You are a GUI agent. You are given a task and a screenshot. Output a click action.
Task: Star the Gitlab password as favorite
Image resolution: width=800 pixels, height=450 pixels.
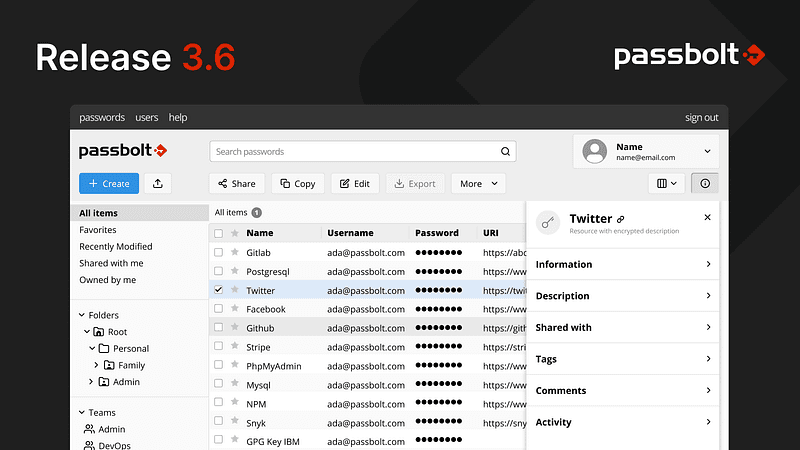pyautogui.click(x=235, y=252)
